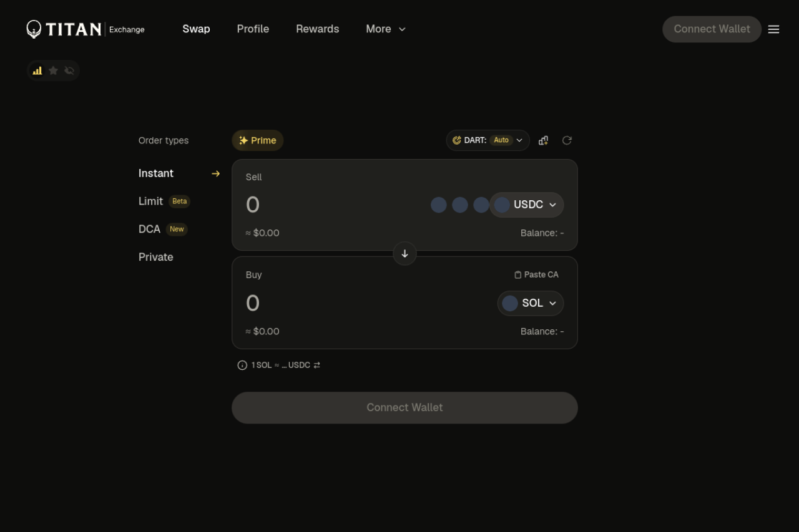799x532 pixels.
Task: Expand the More menu chevron
Action: point(402,29)
